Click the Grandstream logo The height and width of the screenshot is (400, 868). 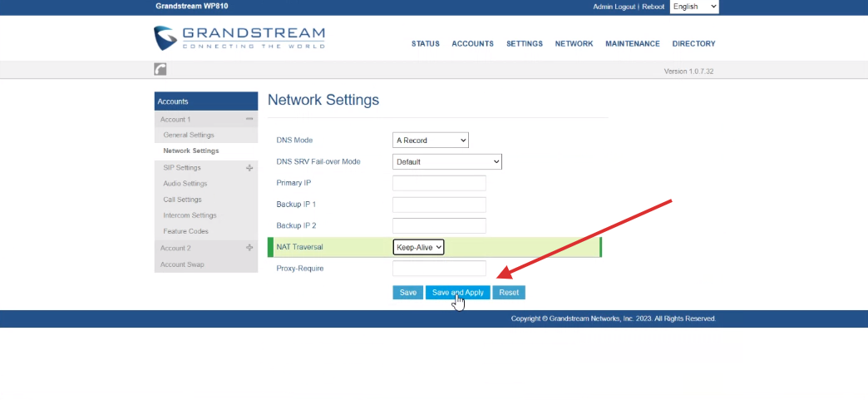(x=239, y=37)
